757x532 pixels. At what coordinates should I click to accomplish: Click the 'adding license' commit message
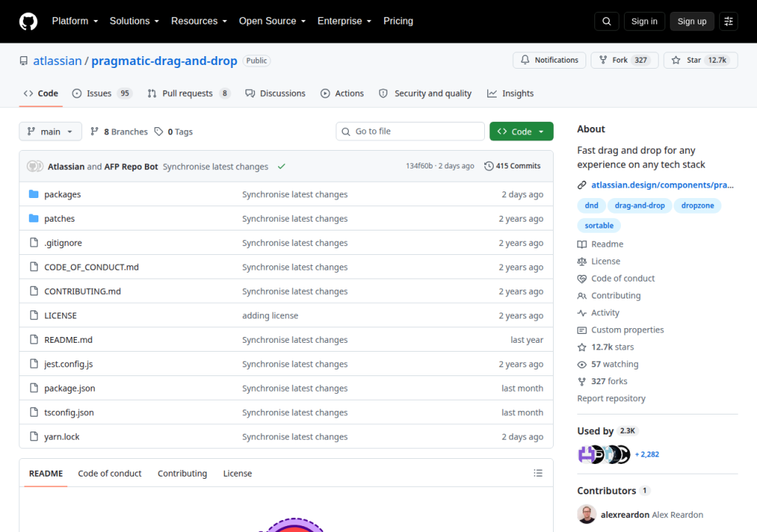point(271,316)
